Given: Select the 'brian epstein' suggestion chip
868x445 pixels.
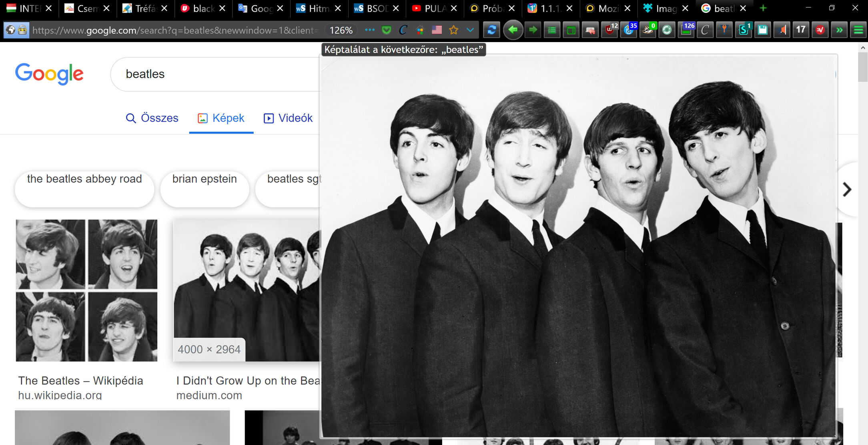Looking at the screenshot, I should (x=204, y=189).
